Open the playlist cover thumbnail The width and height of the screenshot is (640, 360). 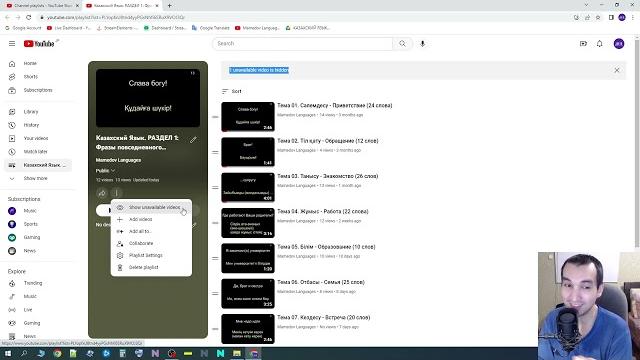(x=148, y=98)
